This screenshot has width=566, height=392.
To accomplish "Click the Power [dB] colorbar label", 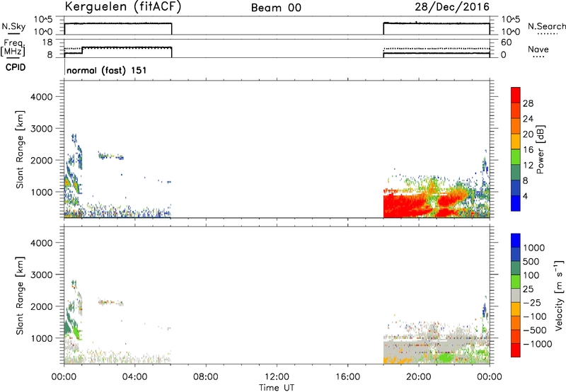I will [x=540, y=149].
